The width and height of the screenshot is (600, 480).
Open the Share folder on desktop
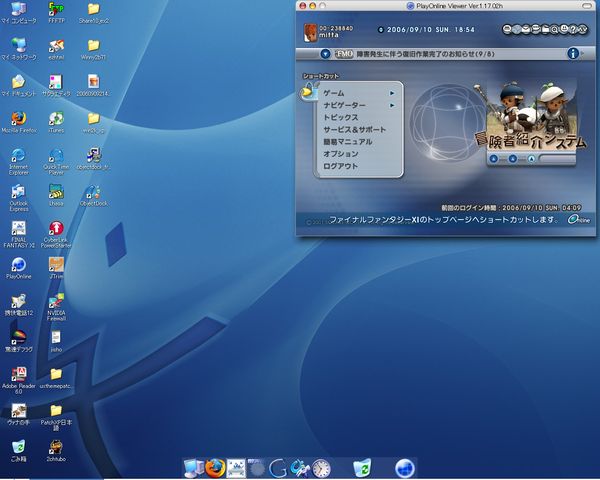point(94,13)
